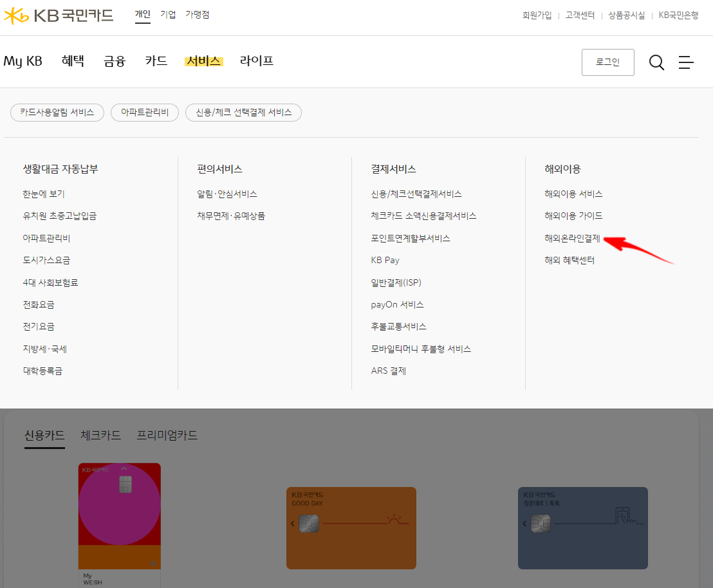Open KB Pay link
This screenshot has height=588, width=713.
click(x=385, y=260)
